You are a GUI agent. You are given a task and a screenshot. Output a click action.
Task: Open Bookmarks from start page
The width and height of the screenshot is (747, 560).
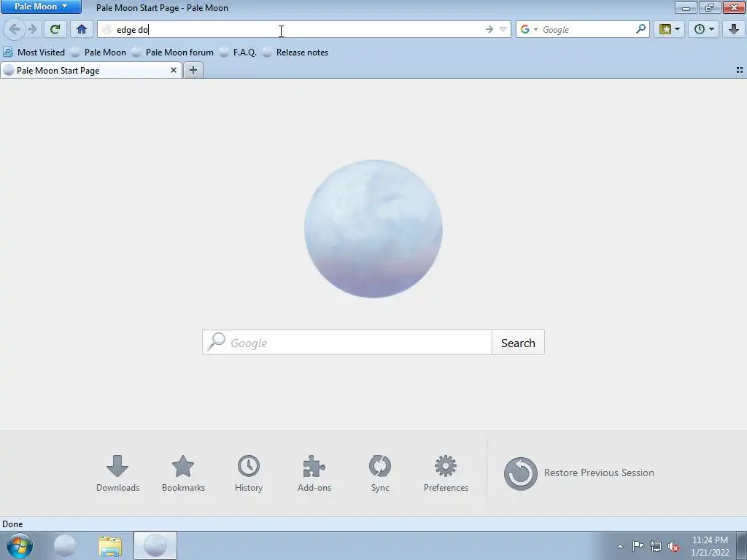pyautogui.click(x=183, y=473)
